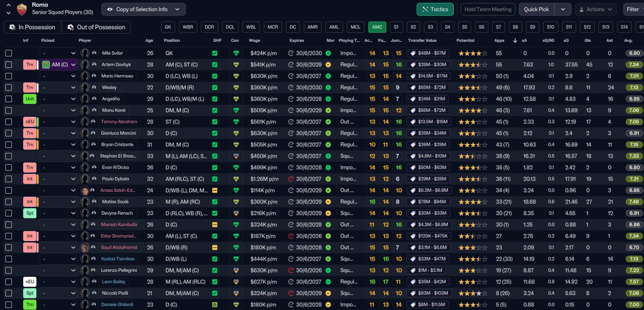This screenshot has height=310, width=644.
Task: Click Paulo Dybala's red contract expiry icon
Action: (x=291, y=179)
